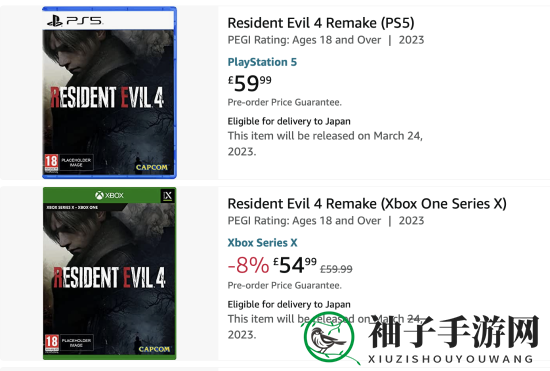Click the £59.99 PS5 price
The image size is (550, 371).
(x=249, y=83)
